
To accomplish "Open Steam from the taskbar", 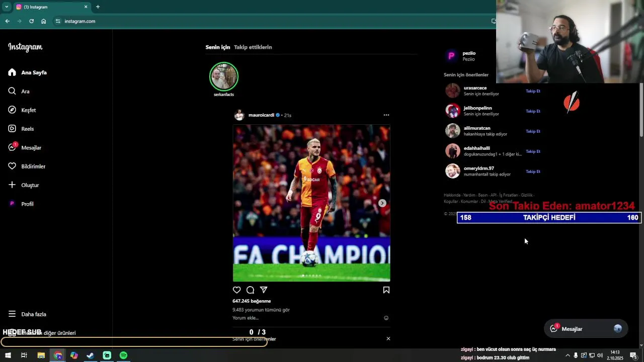I will [x=91, y=355].
